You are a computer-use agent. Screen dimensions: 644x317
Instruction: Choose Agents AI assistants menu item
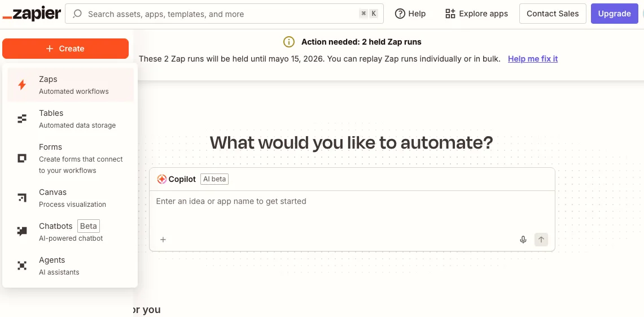click(x=59, y=266)
